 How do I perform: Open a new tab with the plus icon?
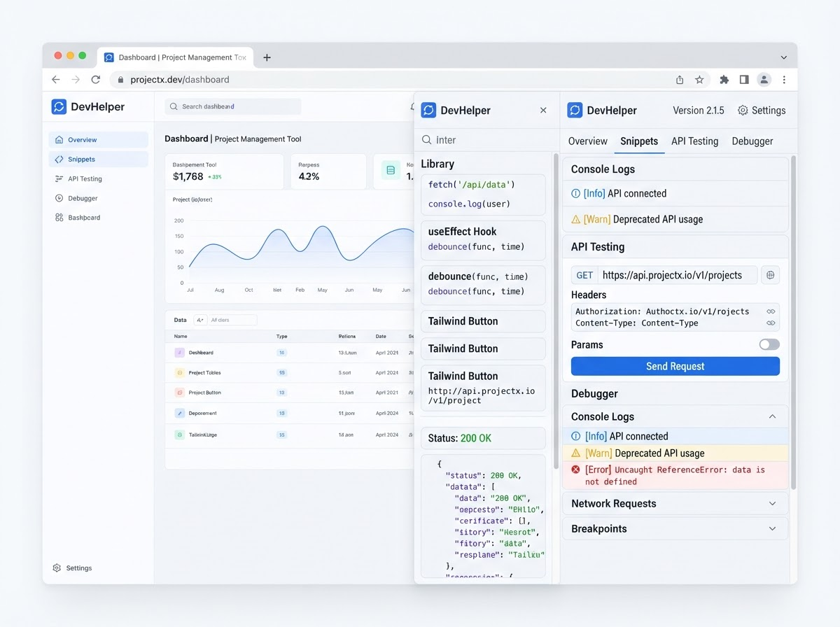coord(267,57)
